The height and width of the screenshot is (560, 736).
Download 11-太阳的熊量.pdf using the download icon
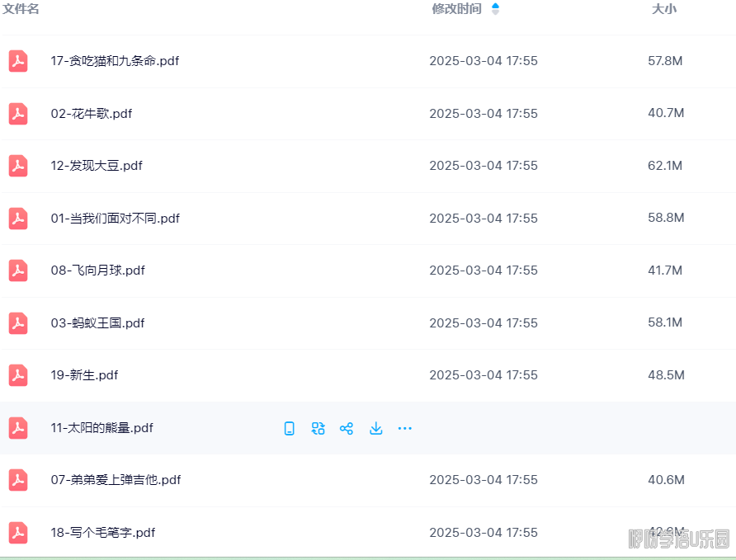pyautogui.click(x=375, y=428)
